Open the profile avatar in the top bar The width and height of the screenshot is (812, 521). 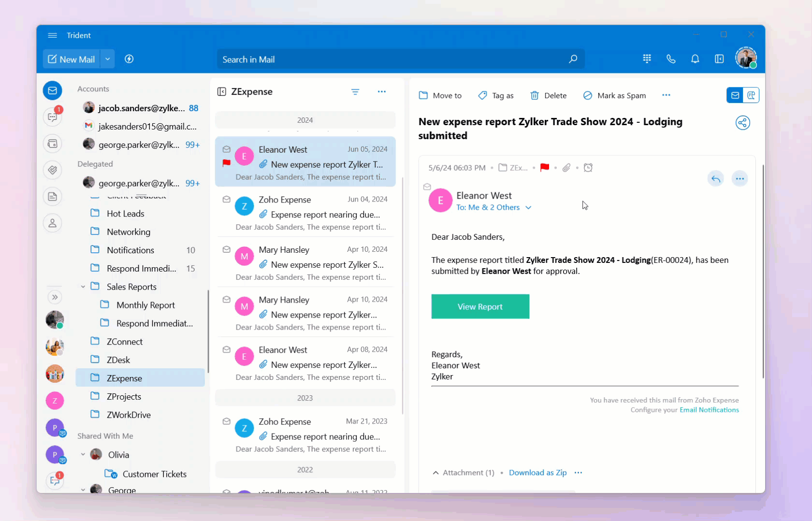[746, 58]
